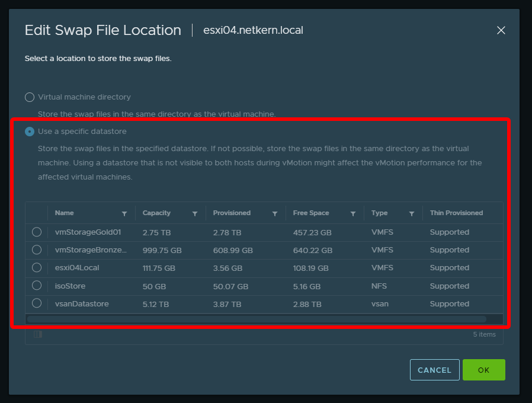This screenshot has width=532, height=403.
Task: Close the Edit Swap File Location dialog
Action: click(x=501, y=30)
